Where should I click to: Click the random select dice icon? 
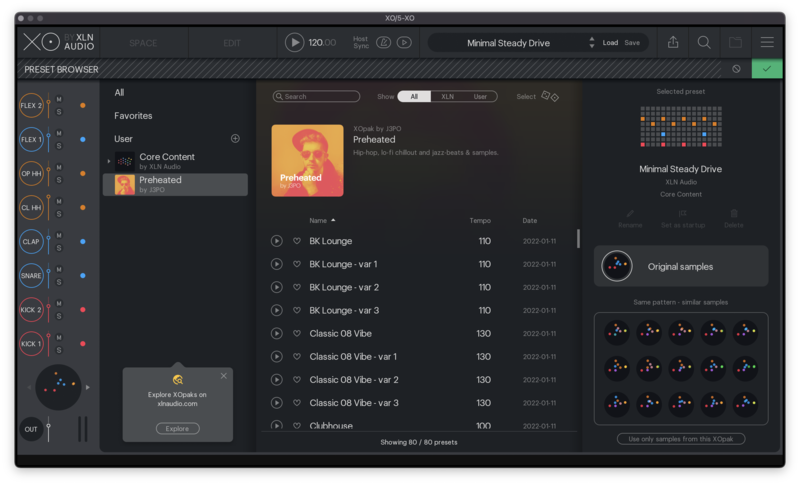pyautogui.click(x=549, y=96)
